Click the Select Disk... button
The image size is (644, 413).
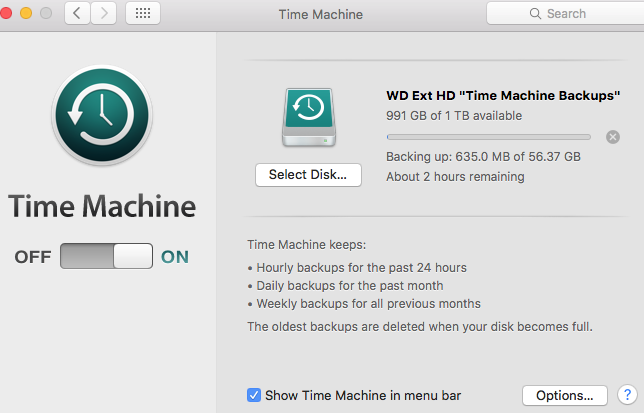(x=308, y=175)
